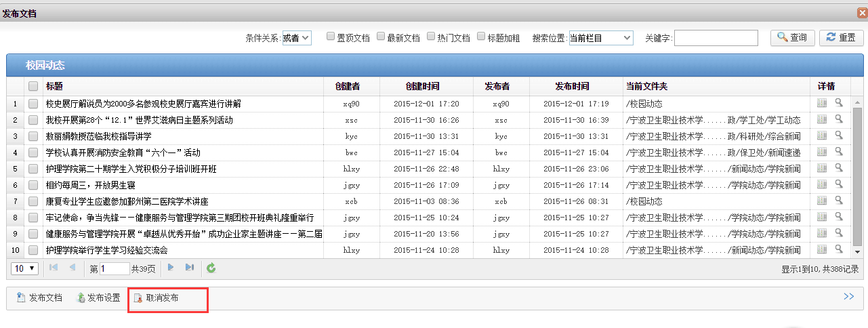Click magnifier preview icon for row 8
Viewport: 868px width, 328px height.
(x=839, y=218)
